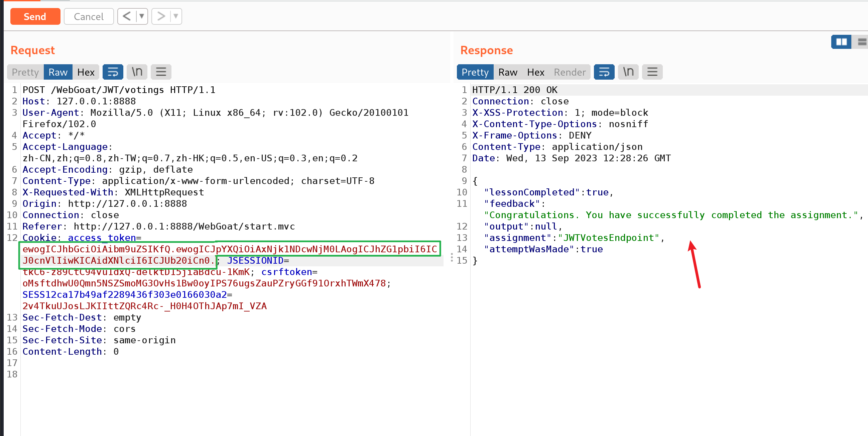The image size is (868, 436).
Task: Switch Request view to Pretty tab
Action: [x=25, y=72]
